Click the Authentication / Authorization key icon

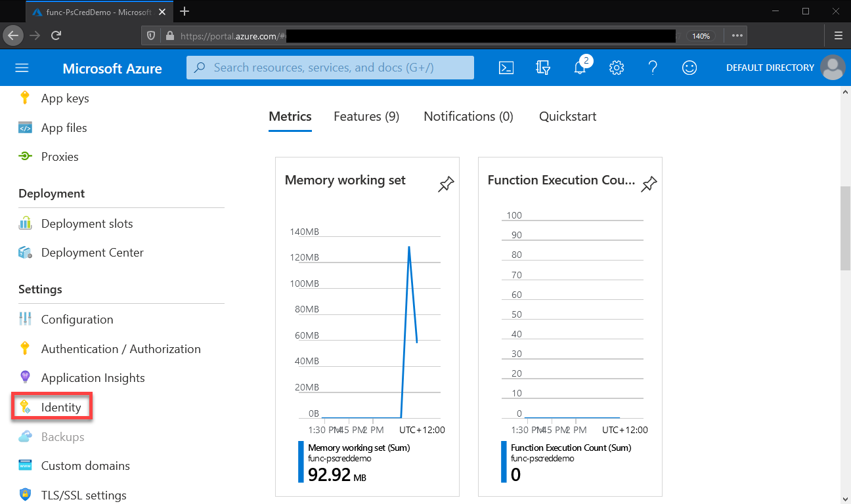click(25, 348)
